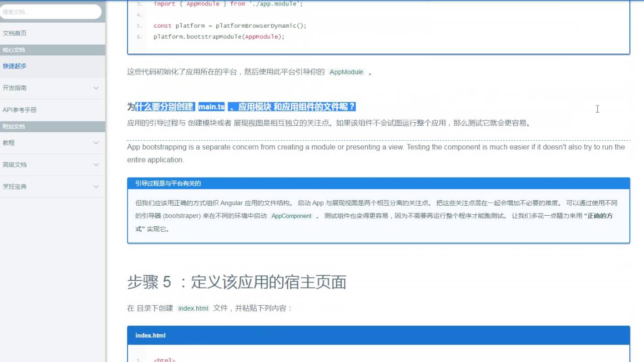Select 快速起步 in the sidebar

point(15,66)
